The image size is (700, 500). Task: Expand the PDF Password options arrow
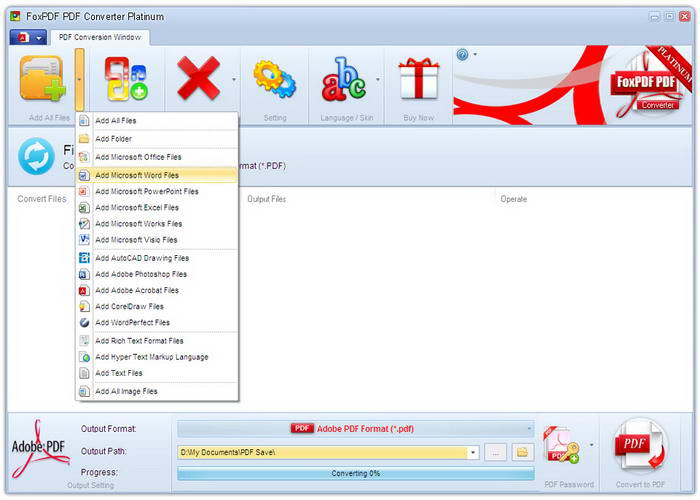(592, 445)
